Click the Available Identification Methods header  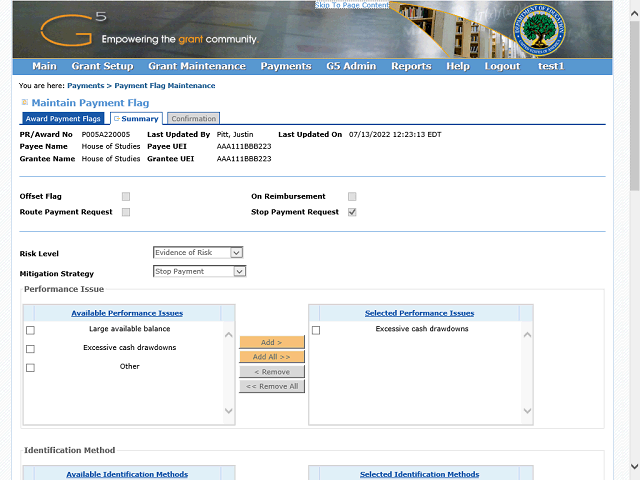127,474
